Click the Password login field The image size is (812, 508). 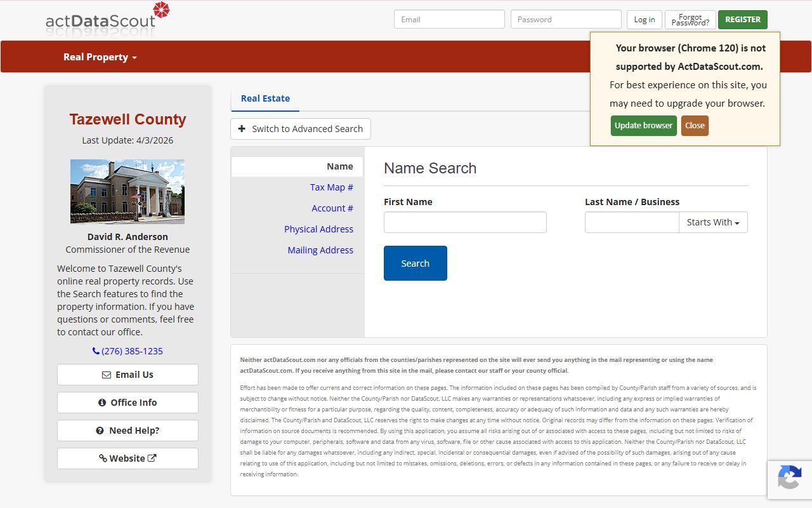pyautogui.click(x=566, y=19)
